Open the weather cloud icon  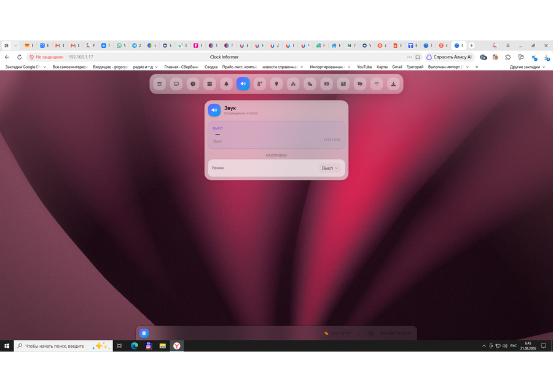click(310, 84)
